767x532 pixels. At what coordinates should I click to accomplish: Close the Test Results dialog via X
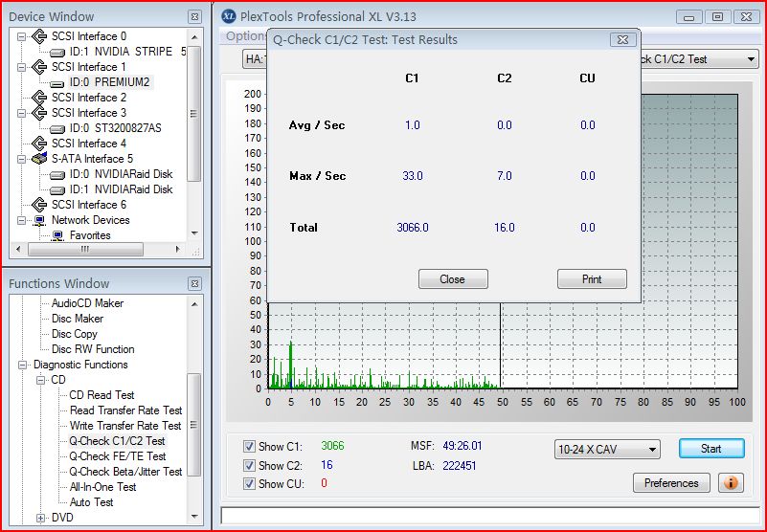coord(622,39)
